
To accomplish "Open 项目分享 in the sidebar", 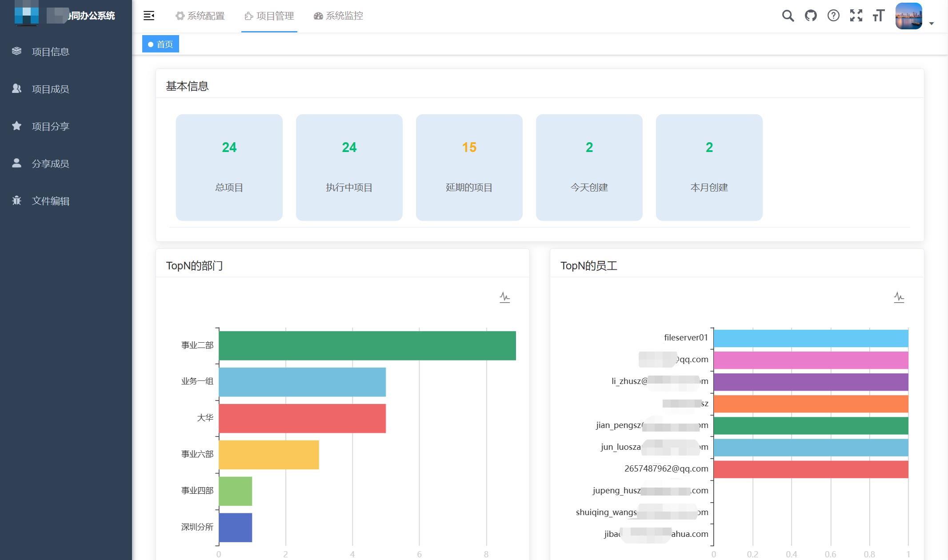I will coord(66,126).
